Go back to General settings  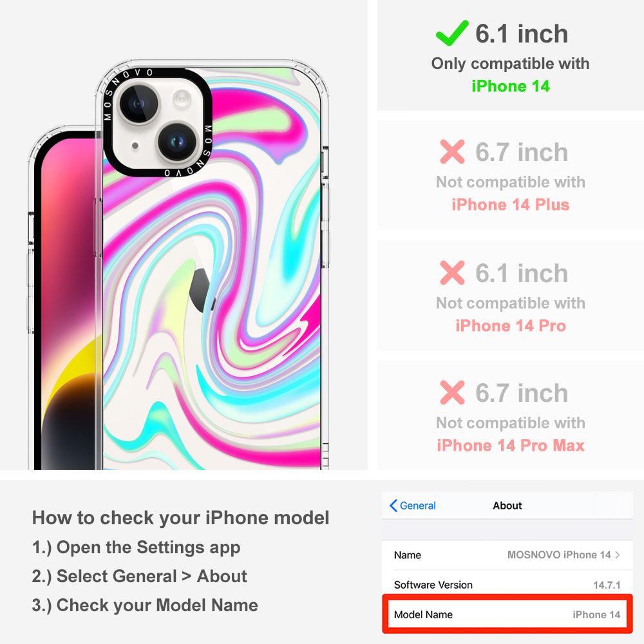tap(413, 506)
